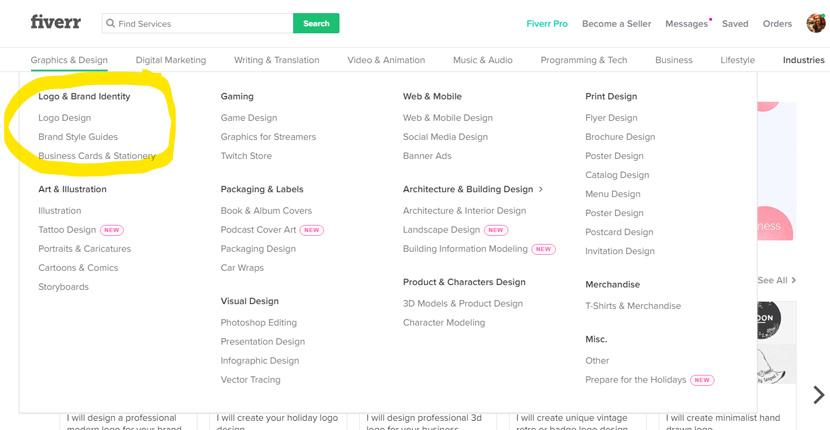Open Menu Design
This screenshot has height=430, width=830.
coord(613,194)
